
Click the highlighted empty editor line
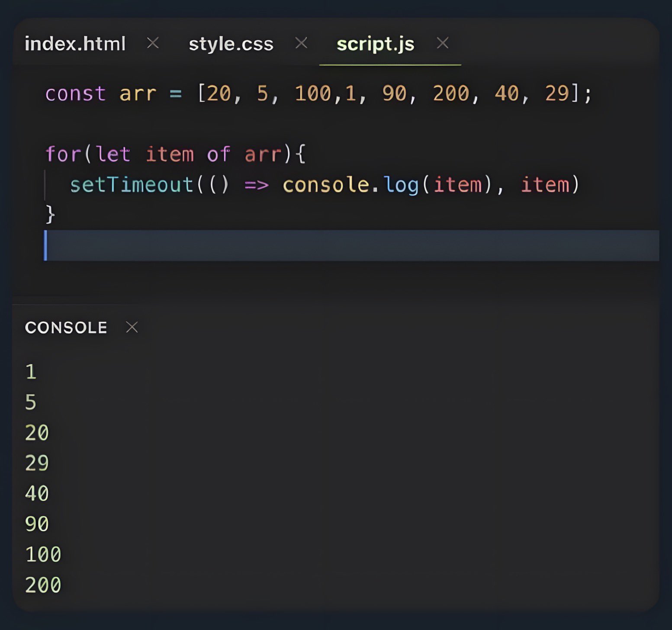pos(346,245)
